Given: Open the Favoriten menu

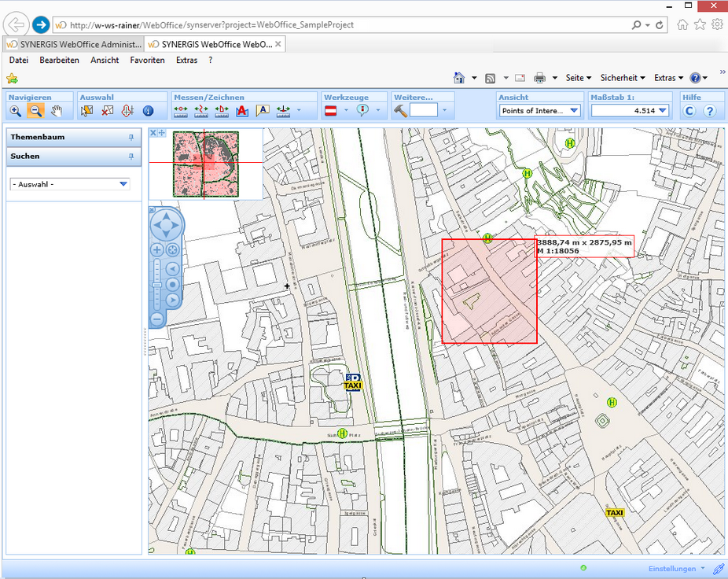Looking at the screenshot, I should (x=147, y=60).
